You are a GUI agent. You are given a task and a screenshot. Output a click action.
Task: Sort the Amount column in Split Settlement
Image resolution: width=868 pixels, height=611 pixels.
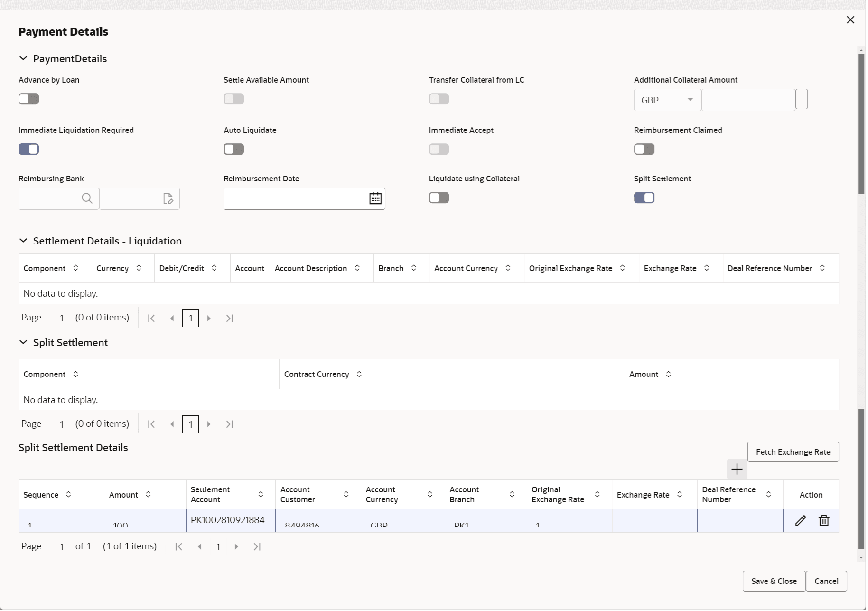[669, 374]
